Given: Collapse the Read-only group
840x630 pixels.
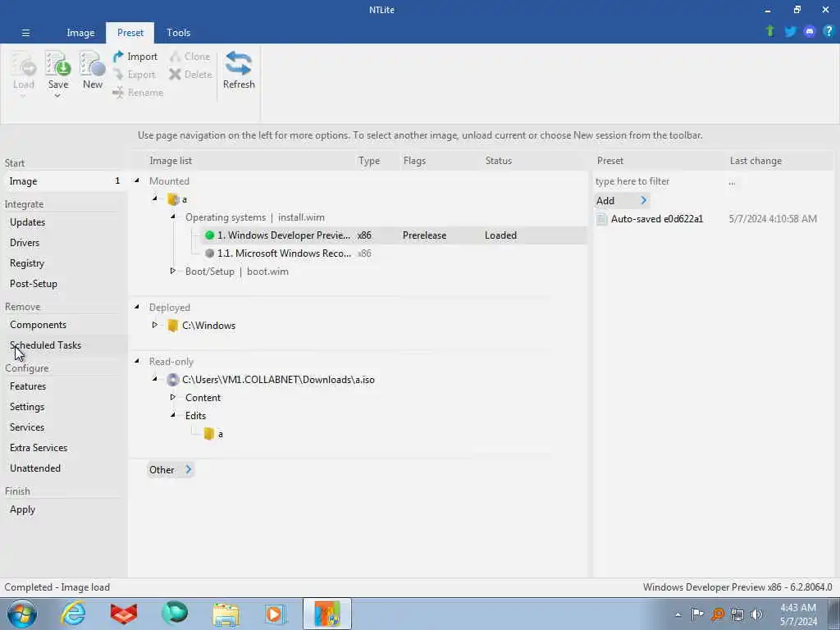Looking at the screenshot, I should click(137, 361).
